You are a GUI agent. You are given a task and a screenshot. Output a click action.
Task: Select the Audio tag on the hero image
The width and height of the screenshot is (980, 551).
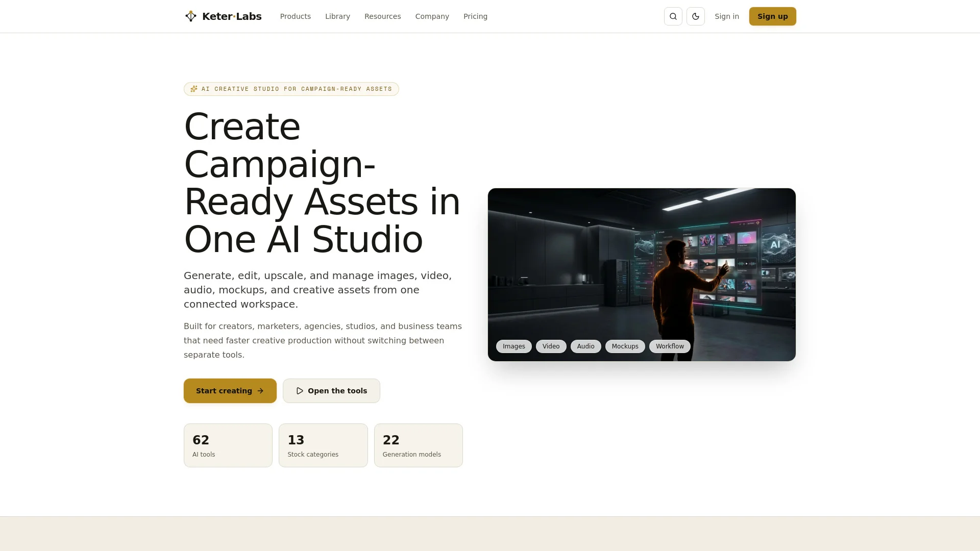click(586, 346)
